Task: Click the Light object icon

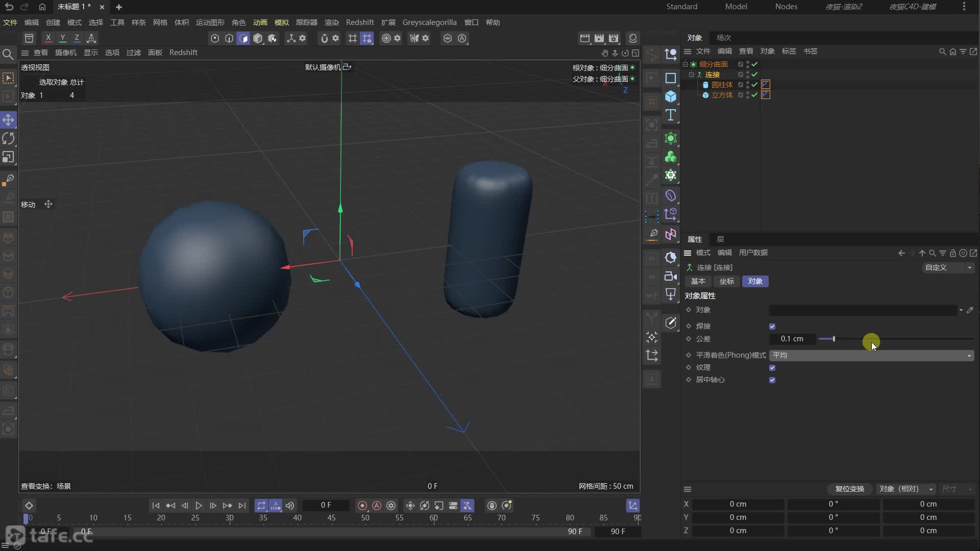Action: coord(671,294)
